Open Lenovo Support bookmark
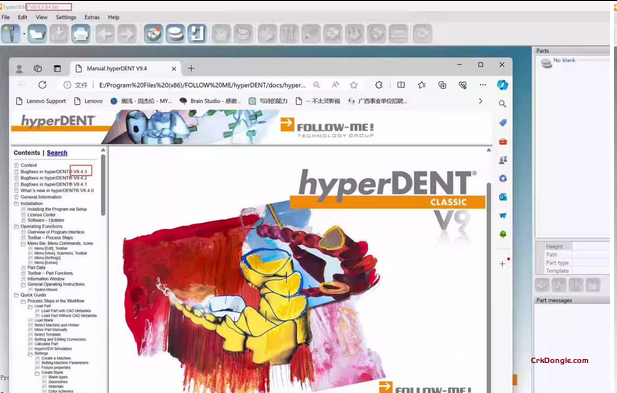Viewport: 617px width, 393px height. (41, 101)
